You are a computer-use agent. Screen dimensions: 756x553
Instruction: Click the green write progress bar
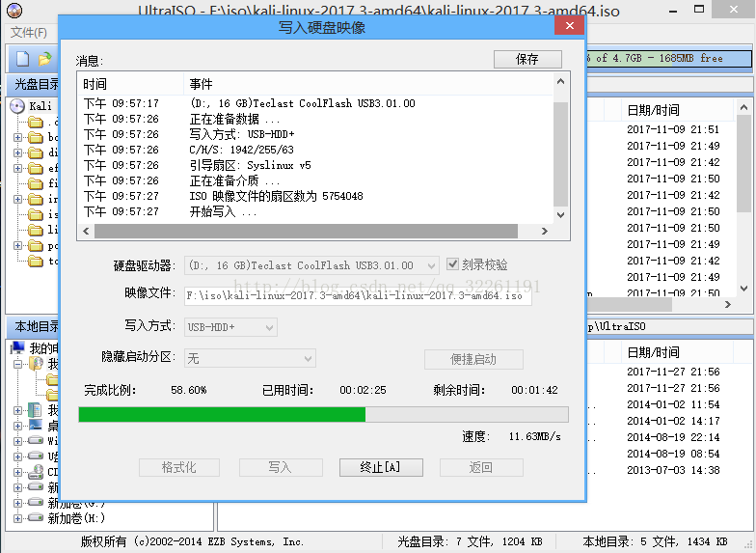pyautogui.click(x=323, y=415)
